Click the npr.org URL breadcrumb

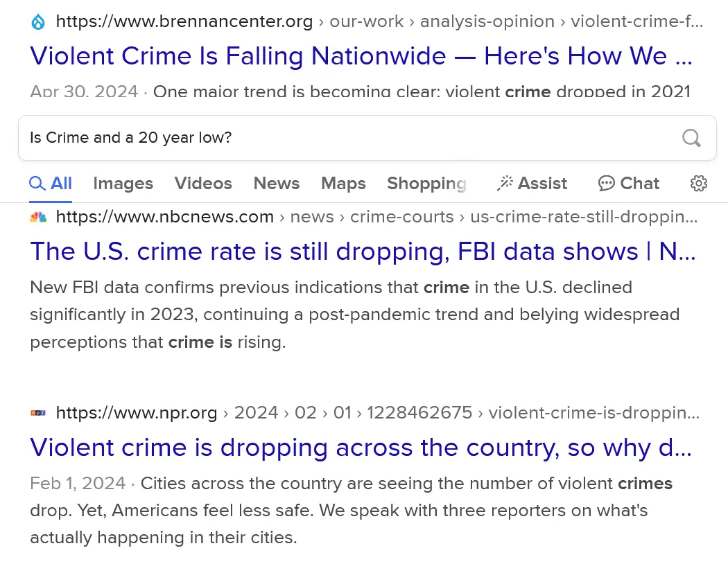137,414
